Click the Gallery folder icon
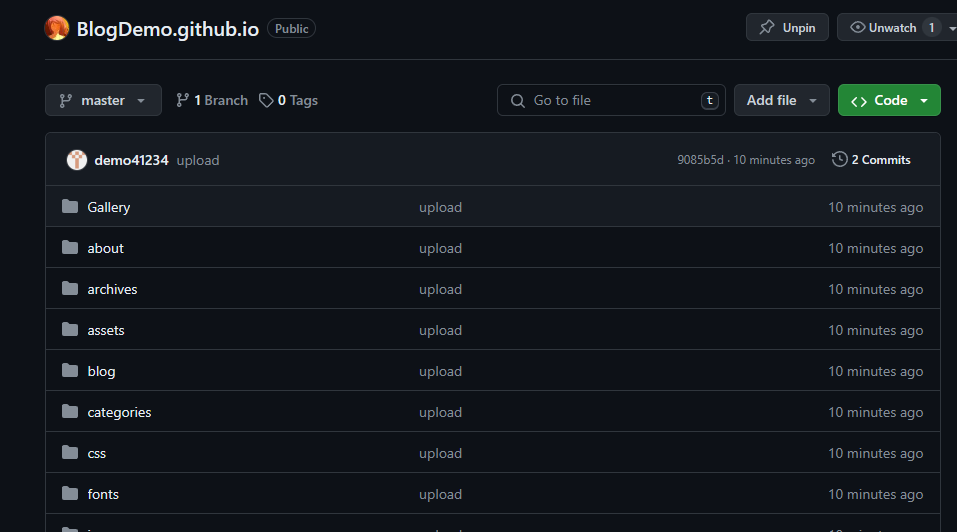This screenshot has width=957, height=532. click(x=70, y=207)
